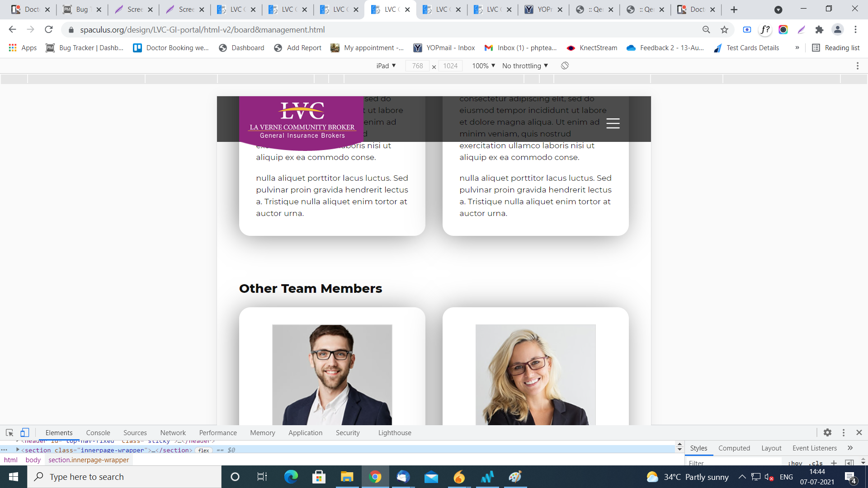The height and width of the screenshot is (488, 868).
Task: Activate the inspect element picker icon
Action: tap(9, 432)
